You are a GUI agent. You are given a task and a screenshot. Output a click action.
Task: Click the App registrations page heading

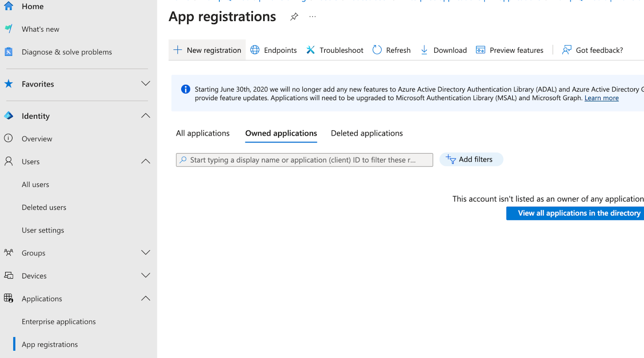[x=222, y=17]
